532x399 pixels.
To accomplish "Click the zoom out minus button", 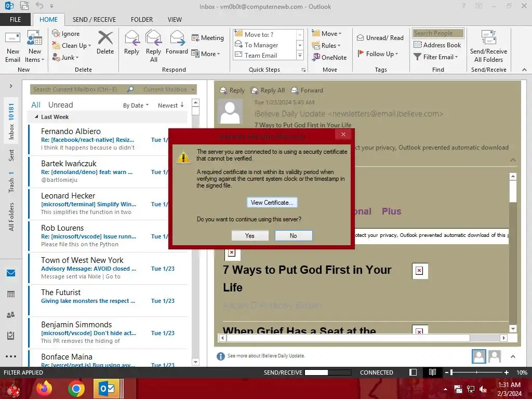I will coord(446,372).
